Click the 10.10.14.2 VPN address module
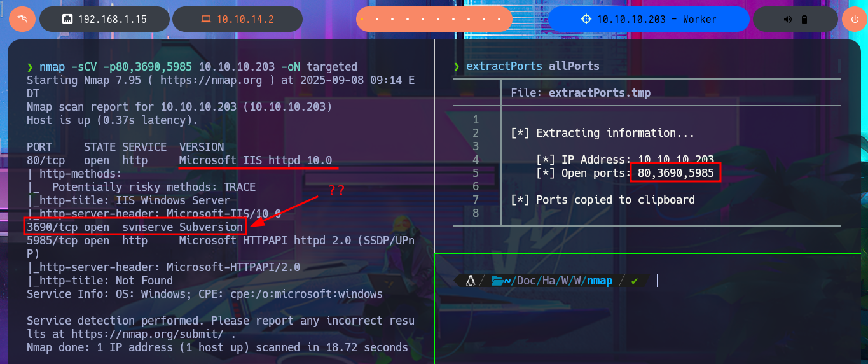The image size is (868, 364). click(x=245, y=19)
